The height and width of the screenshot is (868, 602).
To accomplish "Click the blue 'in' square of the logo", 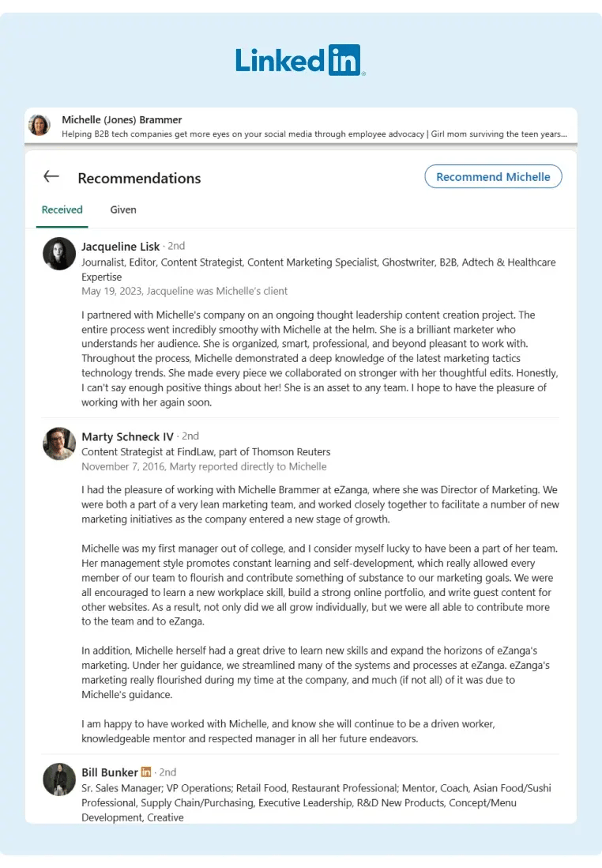I will pyautogui.click(x=346, y=59).
